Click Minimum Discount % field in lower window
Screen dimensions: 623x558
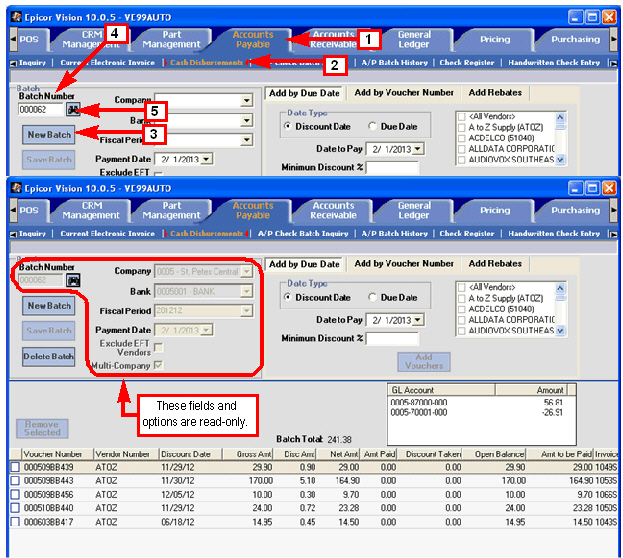392,339
